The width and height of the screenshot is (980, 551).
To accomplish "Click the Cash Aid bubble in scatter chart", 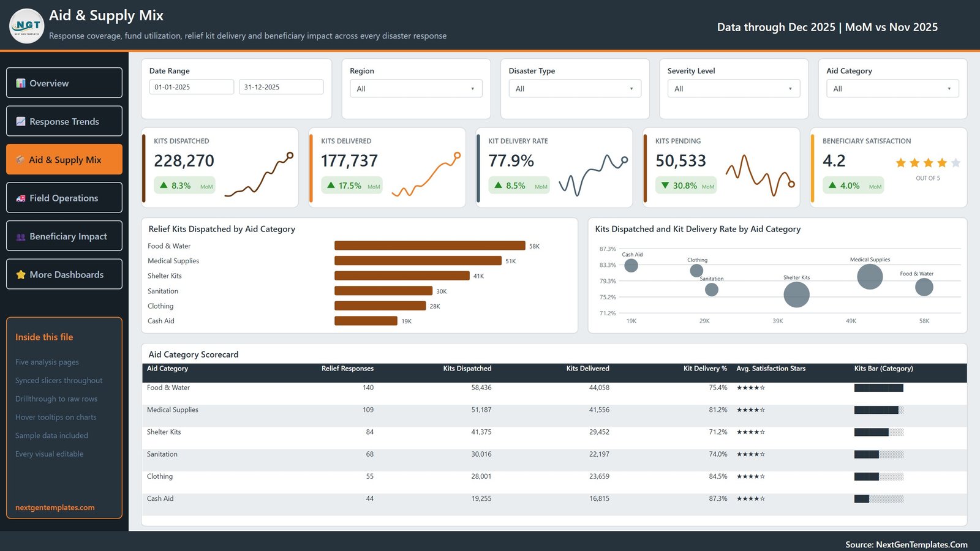I will pos(631,265).
